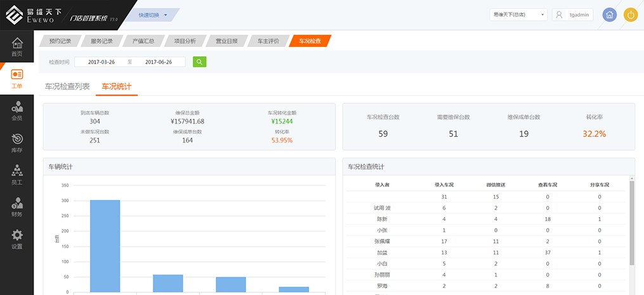
Task: Open the 会员 members sidebar icon
Action: (x=17, y=110)
